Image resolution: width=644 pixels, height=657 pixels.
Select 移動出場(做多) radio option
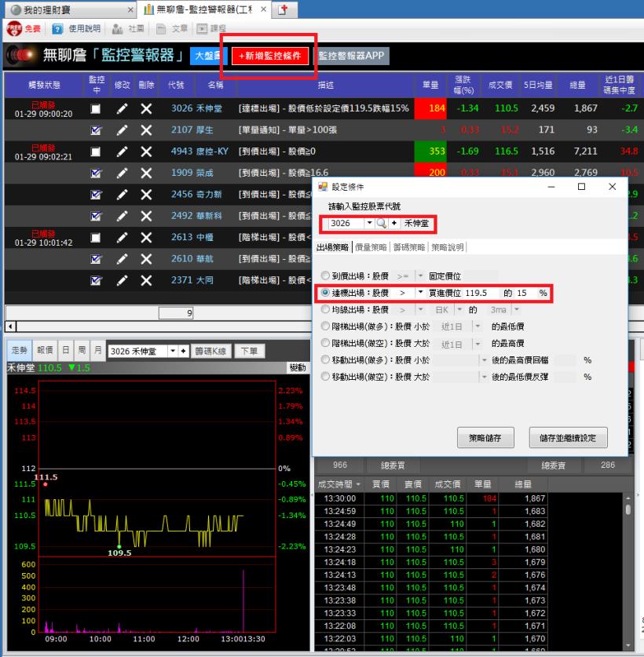tap(325, 360)
